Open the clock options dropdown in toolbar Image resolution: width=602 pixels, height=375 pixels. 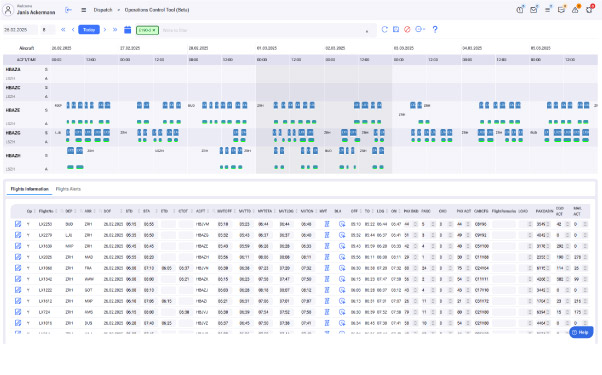tap(420, 30)
